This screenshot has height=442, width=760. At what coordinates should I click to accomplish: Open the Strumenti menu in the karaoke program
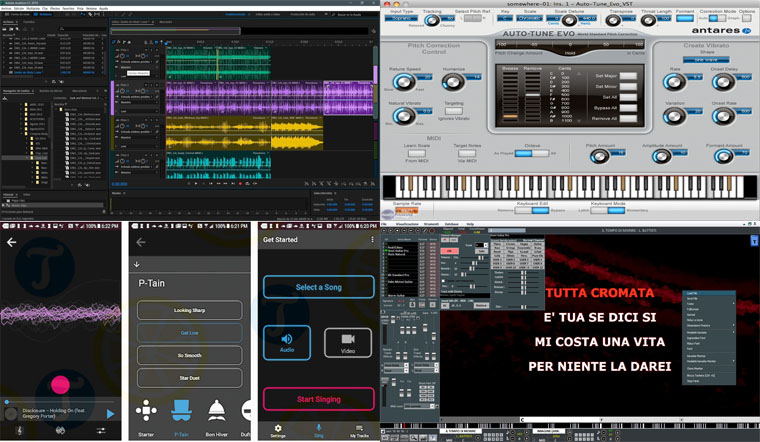click(x=431, y=224)
